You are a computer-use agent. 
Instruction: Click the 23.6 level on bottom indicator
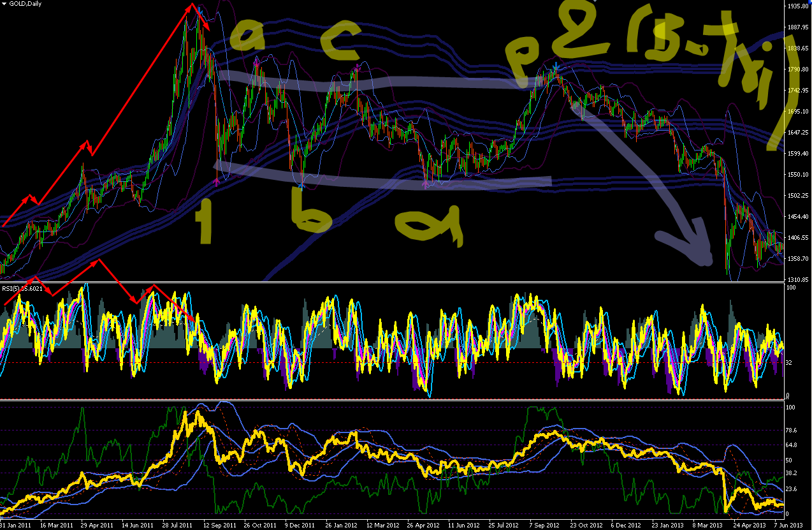[792, 489]
